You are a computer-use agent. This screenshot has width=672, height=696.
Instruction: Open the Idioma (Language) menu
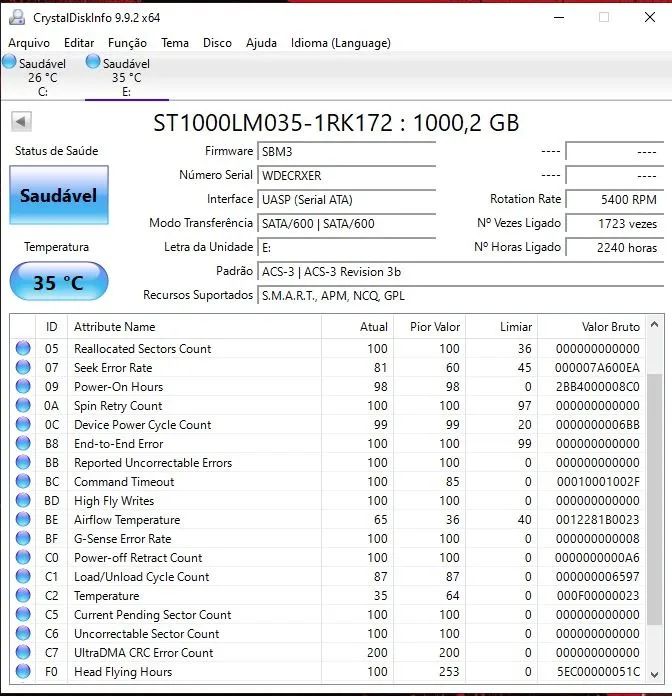click(341, 43)
